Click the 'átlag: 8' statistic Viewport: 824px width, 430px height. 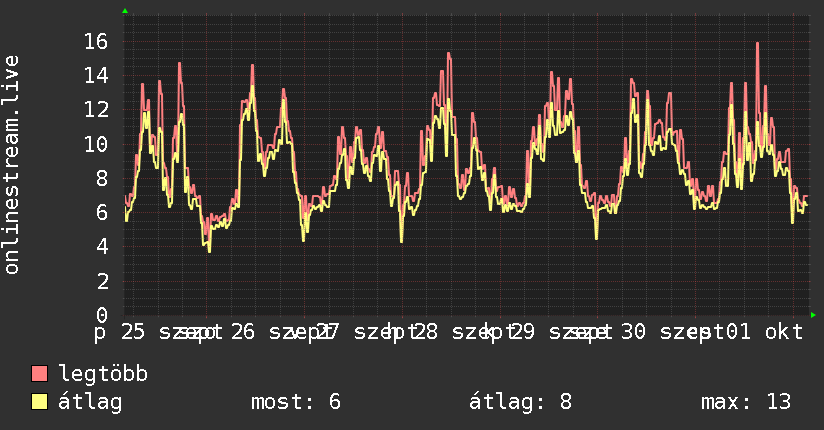tap(520, 402)
